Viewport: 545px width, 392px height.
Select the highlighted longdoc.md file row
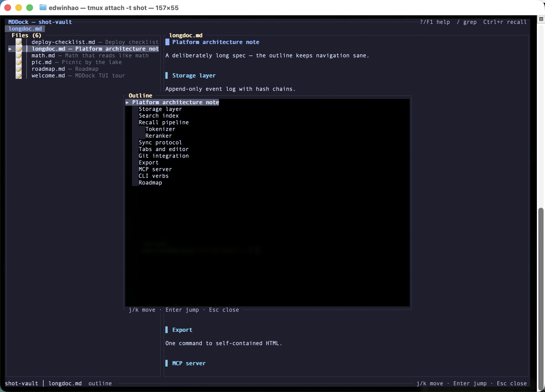point(83,49)
